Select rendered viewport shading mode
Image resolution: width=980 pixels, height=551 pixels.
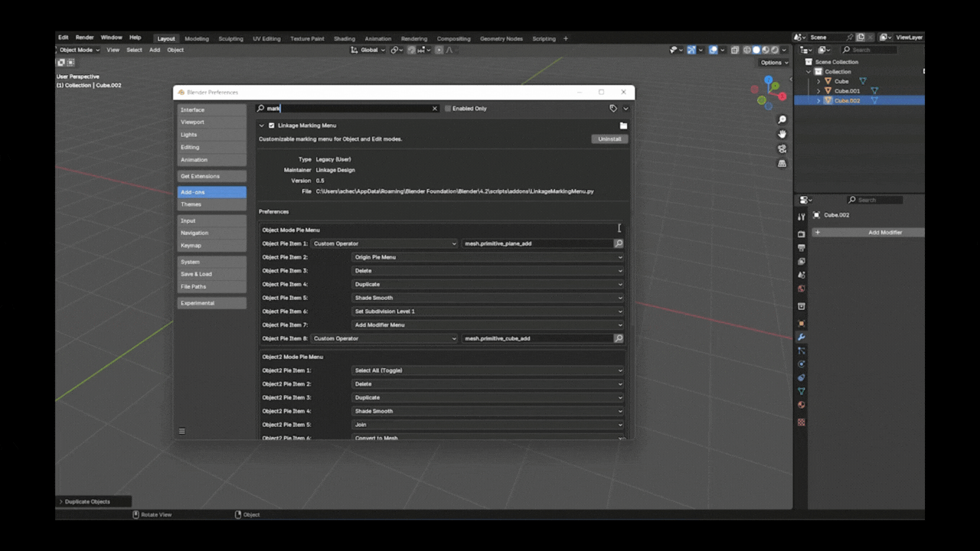[775, 50]
